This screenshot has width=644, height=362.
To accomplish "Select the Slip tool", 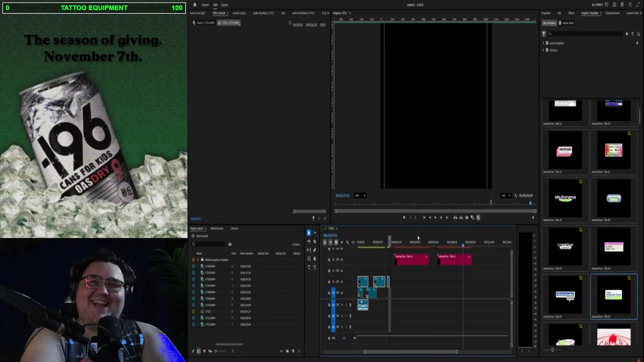I will point(309,250).
